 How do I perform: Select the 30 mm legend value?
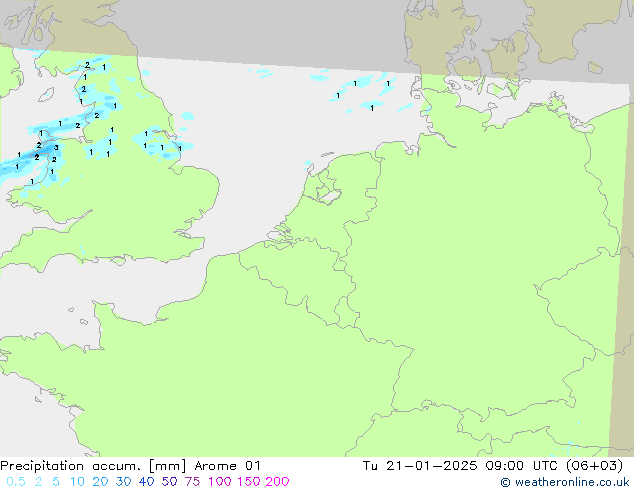tap(123, 482)
